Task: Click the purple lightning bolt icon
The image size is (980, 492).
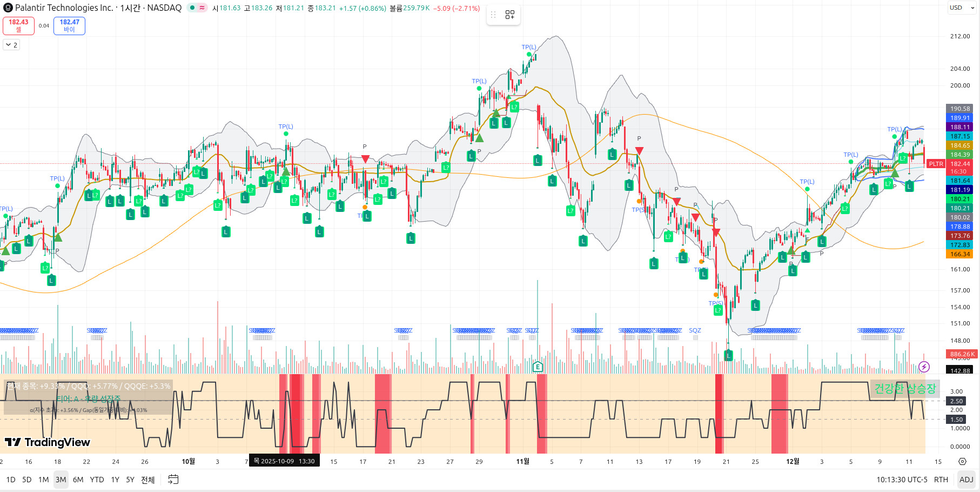Action: [924, 367]
